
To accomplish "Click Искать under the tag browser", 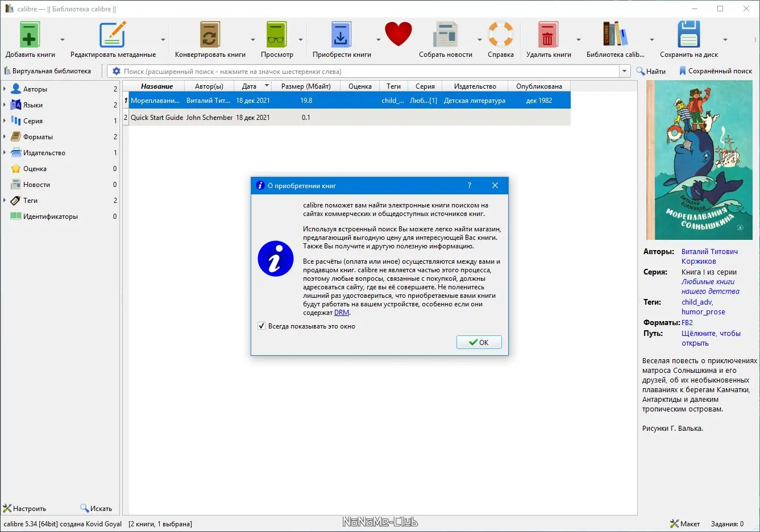I will [x=96, y=508].
